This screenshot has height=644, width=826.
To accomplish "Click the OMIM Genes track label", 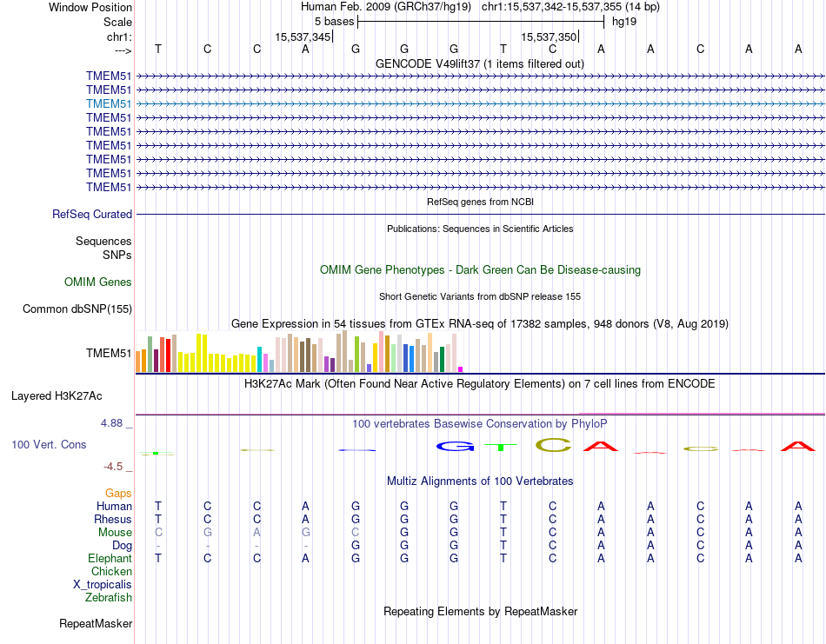I will pyautogui.click(x=98, y=282).
